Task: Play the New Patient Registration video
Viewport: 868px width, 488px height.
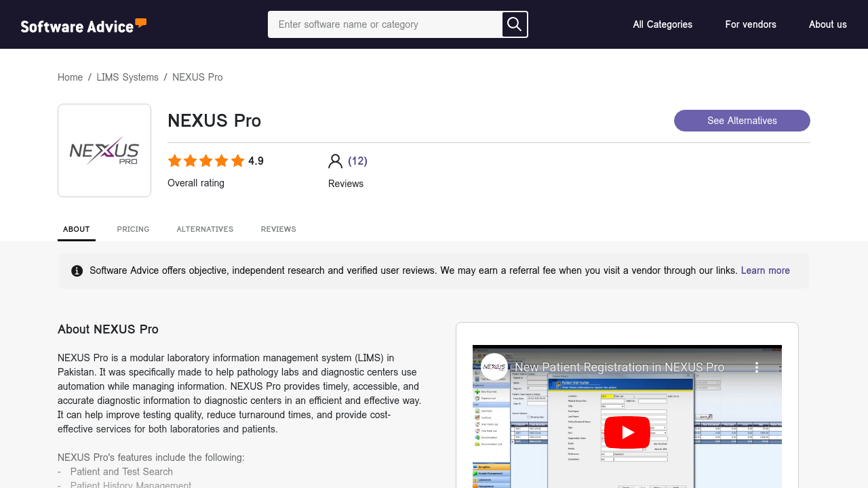Action: [627, 432]
